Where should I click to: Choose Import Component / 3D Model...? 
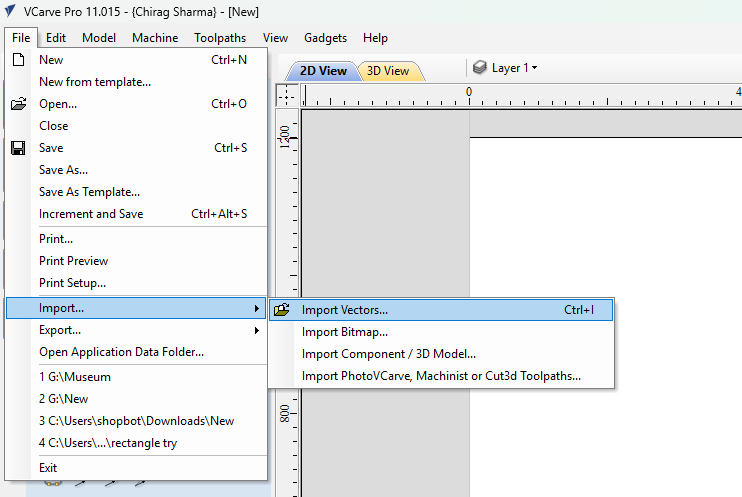point(441,354)
